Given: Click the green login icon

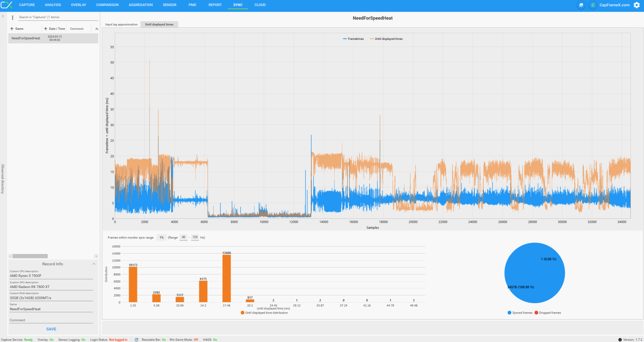Looking at the screenshot, I should click(x=593, y=5).
